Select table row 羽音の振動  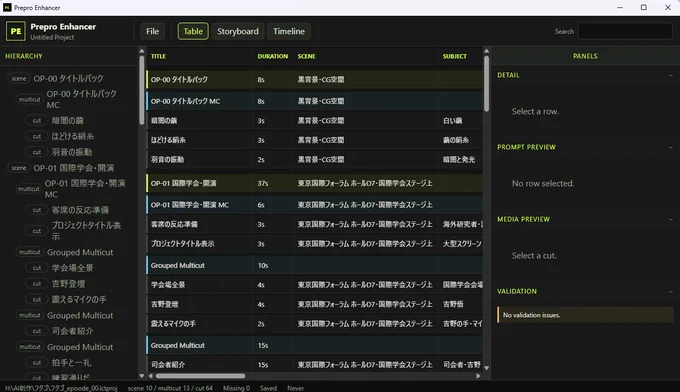click(x=314, y=160)
